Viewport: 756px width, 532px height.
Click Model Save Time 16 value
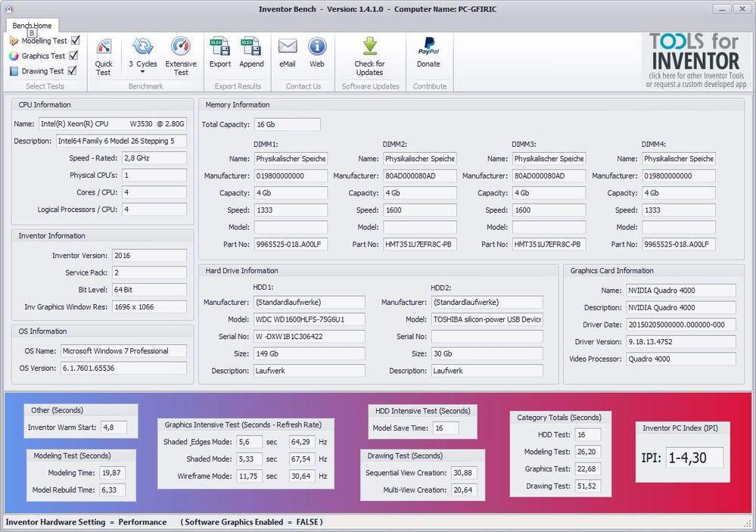click(446, 428)
